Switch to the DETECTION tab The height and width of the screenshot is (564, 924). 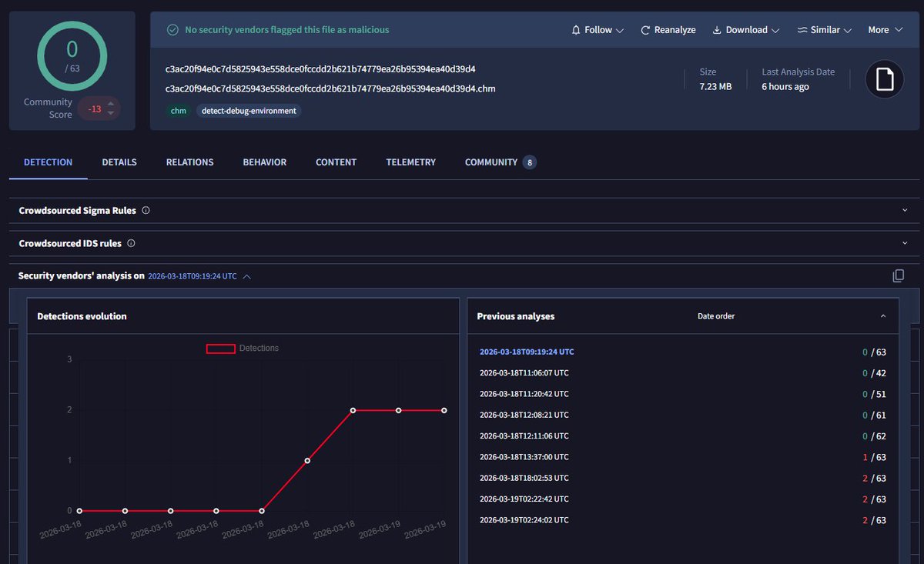(49, 162)
